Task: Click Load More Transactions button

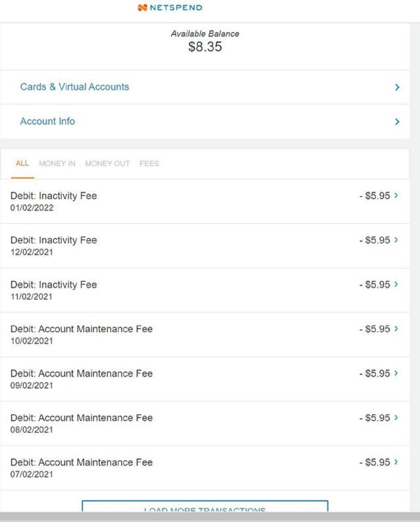Action: click(205, 507)
